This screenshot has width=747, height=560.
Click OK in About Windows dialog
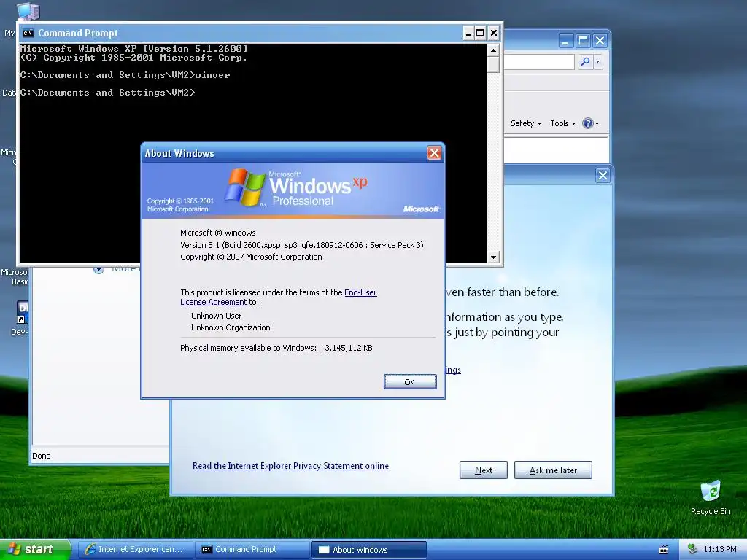(x=410, y=382)
